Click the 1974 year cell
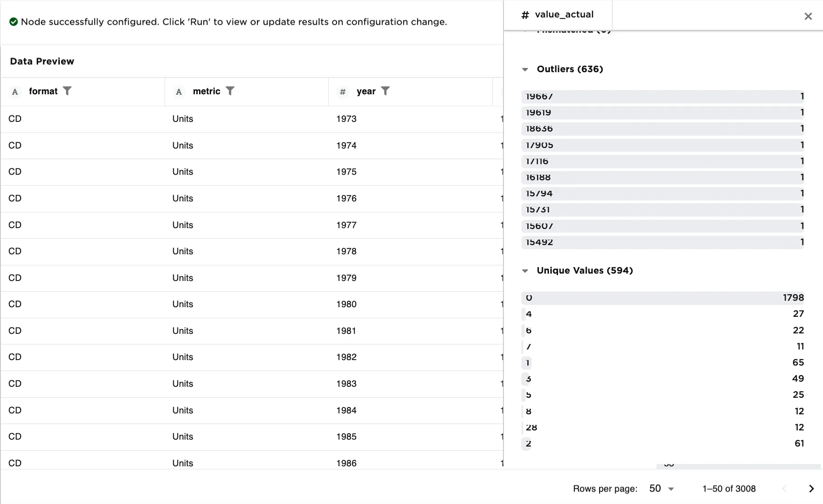The width and height of the screenshot is (823, 504). click(x=346, y=146)
